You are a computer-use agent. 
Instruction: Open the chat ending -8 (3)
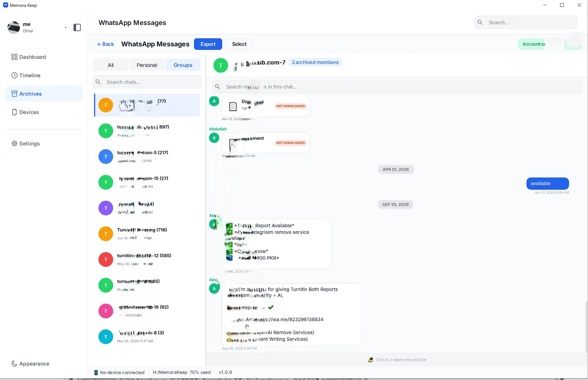(147, 337)
